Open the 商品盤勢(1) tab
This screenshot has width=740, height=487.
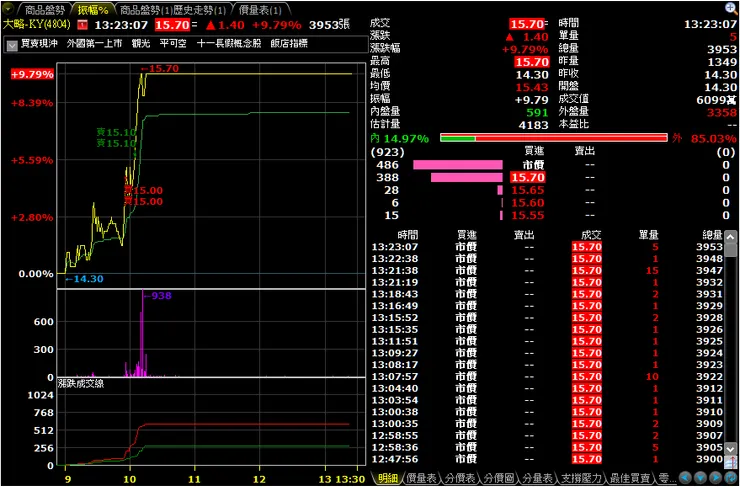coord(146,10)
